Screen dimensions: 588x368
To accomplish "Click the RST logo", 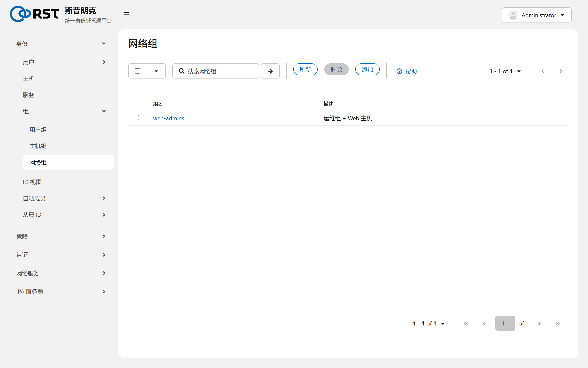I will (x=34, y=14).
